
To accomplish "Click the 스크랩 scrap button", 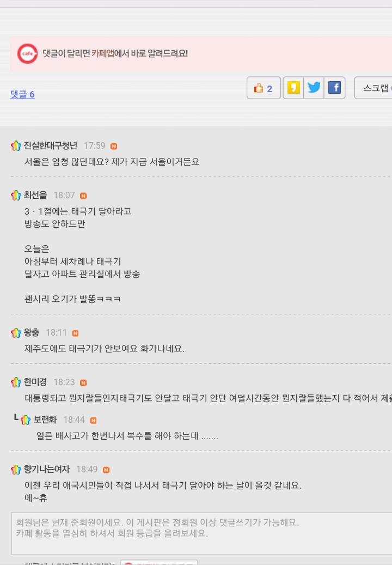I will (373, 88).
